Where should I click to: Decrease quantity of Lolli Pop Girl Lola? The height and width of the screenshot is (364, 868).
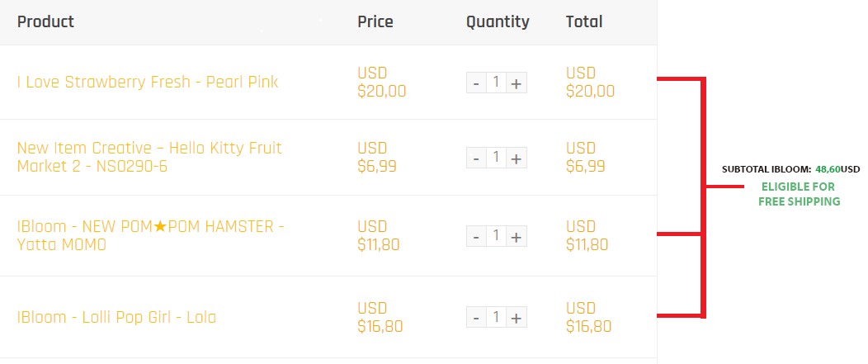476,317
